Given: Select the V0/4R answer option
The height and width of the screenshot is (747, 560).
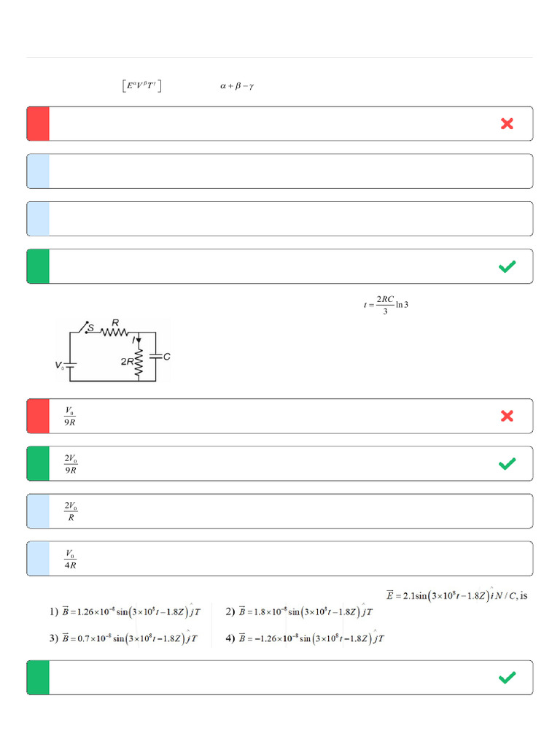Looking at the screenshot, I should 71,558.
